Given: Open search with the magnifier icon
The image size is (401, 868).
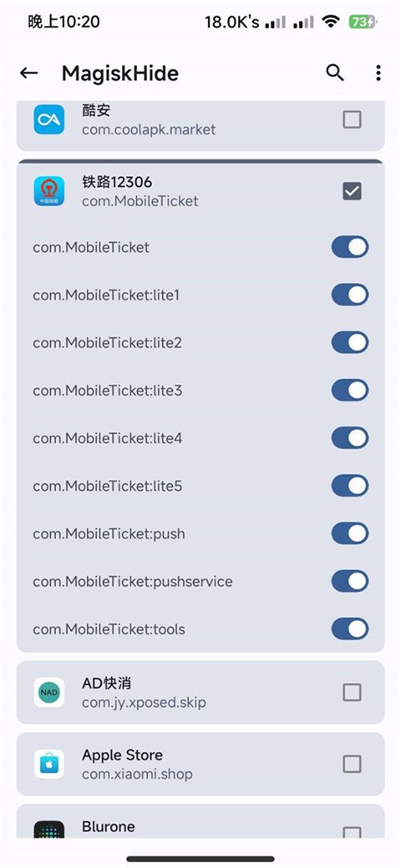Looking at the screenshot, I should point(334,73).
